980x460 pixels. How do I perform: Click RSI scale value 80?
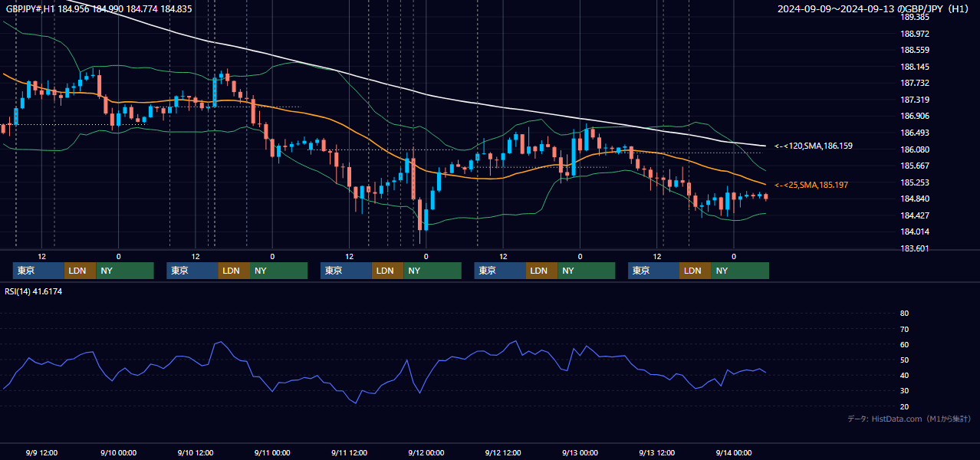(x=904, y=314)
